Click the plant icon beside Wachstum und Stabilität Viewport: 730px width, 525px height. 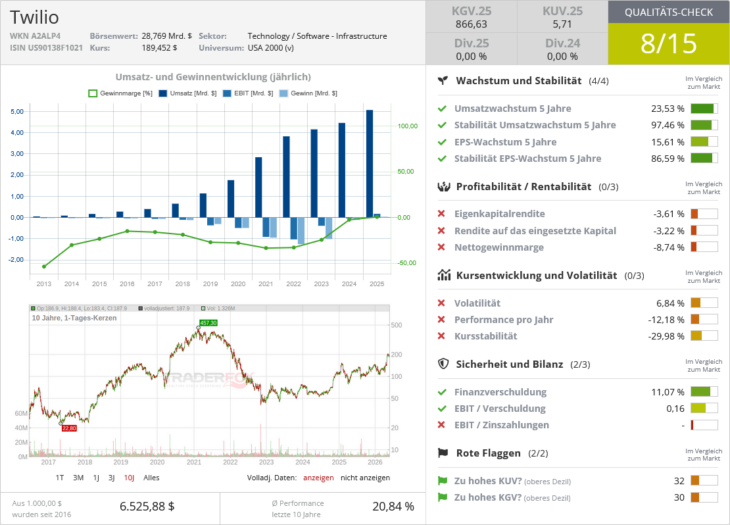(x=443, y=81)
